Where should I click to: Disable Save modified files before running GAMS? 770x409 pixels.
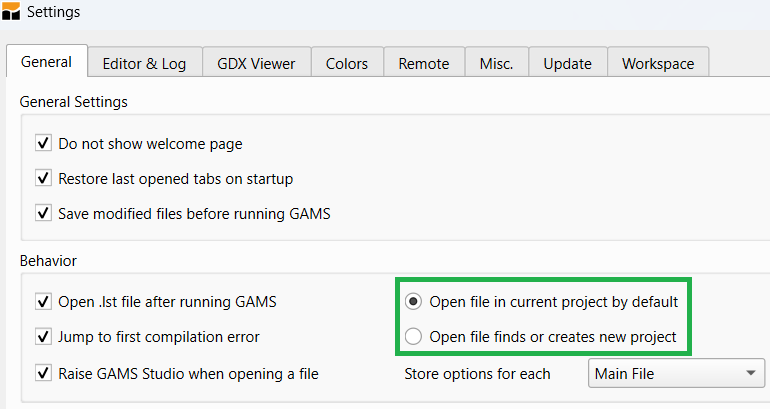click(43, 213)
